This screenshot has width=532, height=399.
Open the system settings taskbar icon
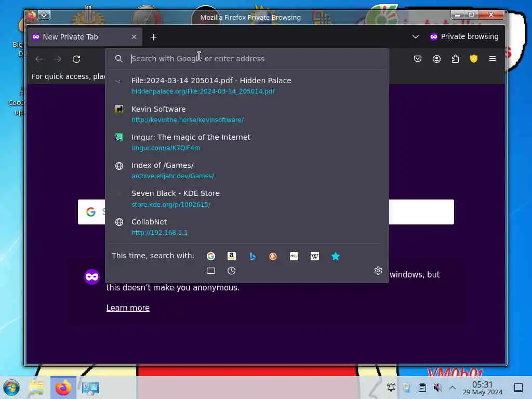[x=90, y=388]
